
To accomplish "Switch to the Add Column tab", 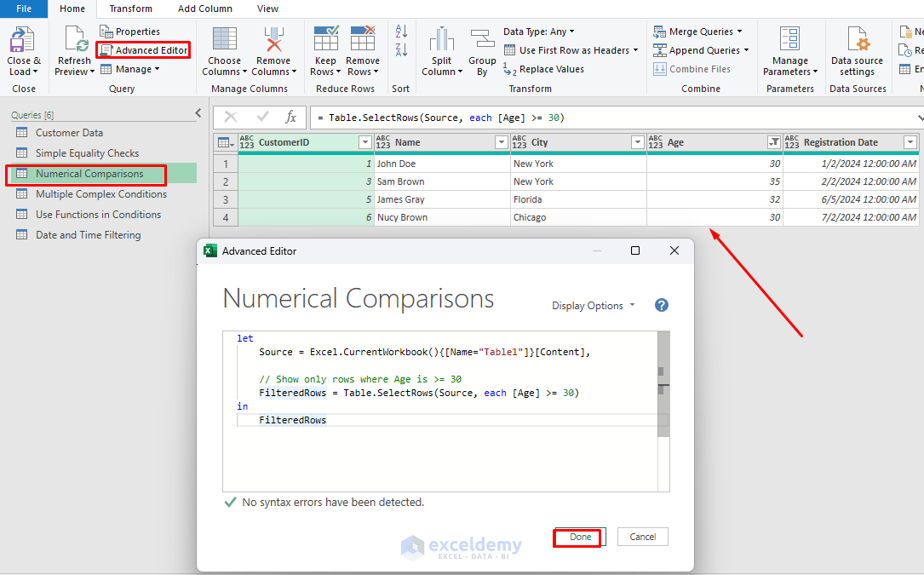I will 205,9.
